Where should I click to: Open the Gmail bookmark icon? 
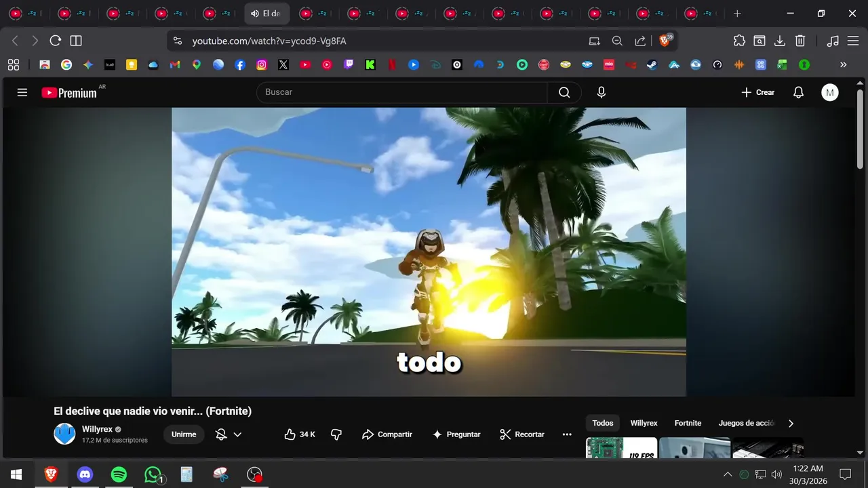pyautogui.click(x=175, y=65)
